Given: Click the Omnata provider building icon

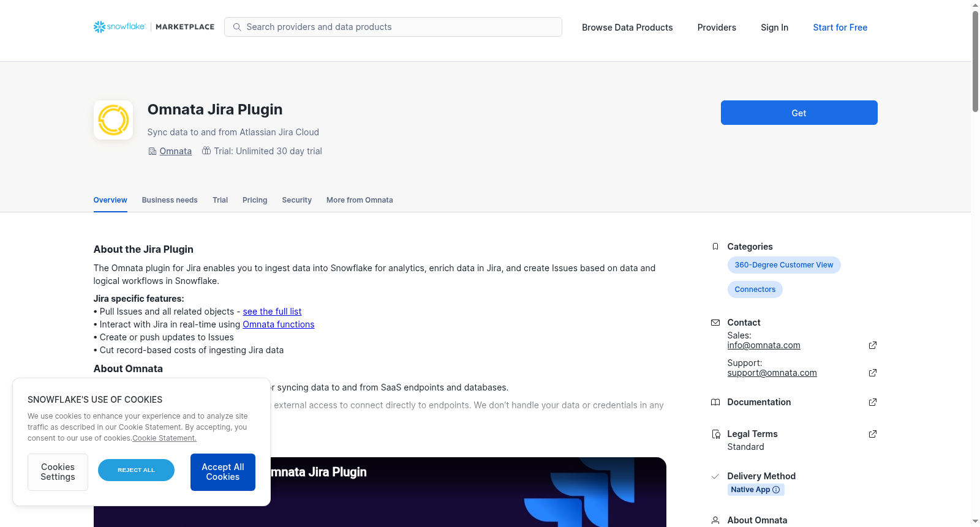Looking at the screenshot, I should [x=153, y=151].
